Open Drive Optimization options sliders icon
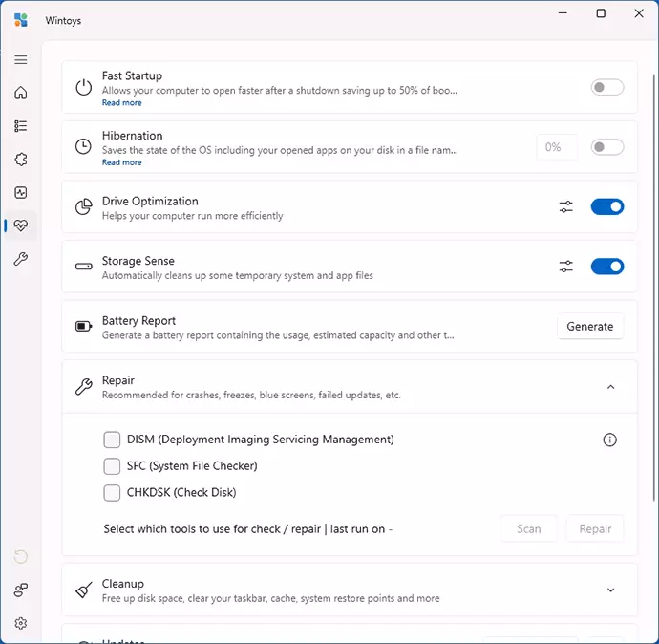The height and width of the screenshot is (644, 659). tap(566, 206)
